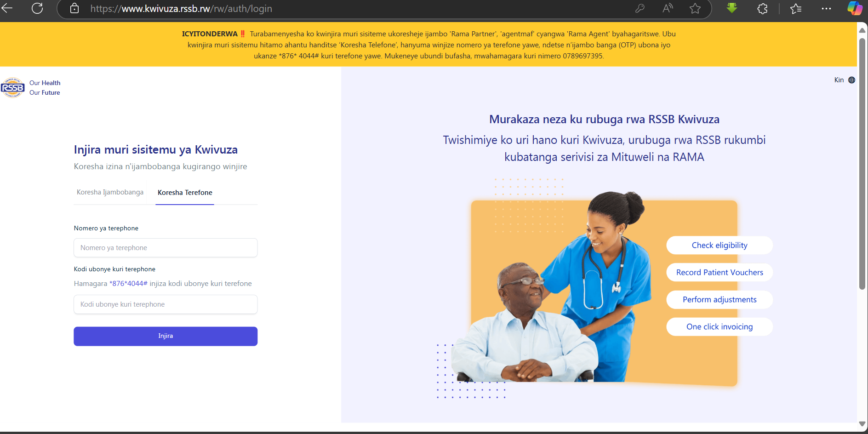Open saved passwords key icon
The image size is (868, 434).
(640, 8)
